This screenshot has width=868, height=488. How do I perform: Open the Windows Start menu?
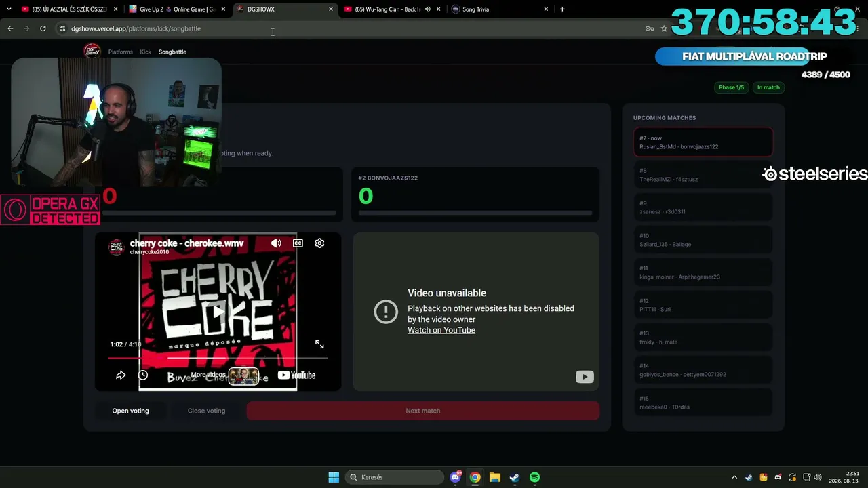coord(334,477)
